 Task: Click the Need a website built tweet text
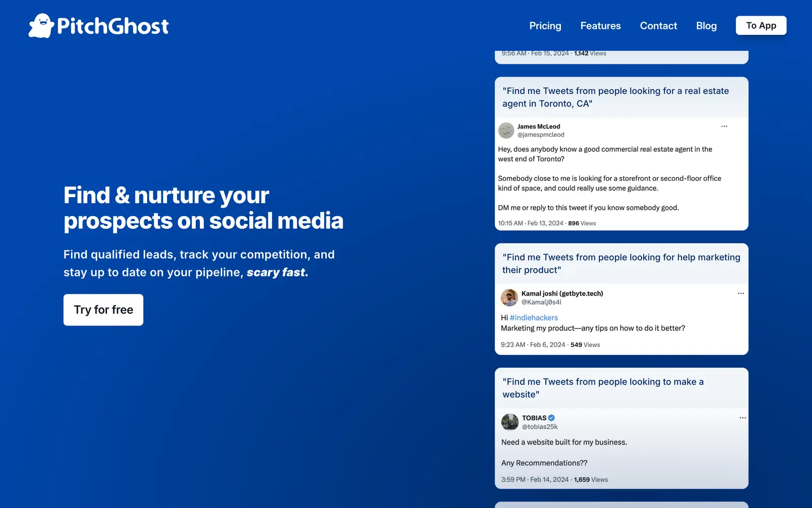coord(564,442)
